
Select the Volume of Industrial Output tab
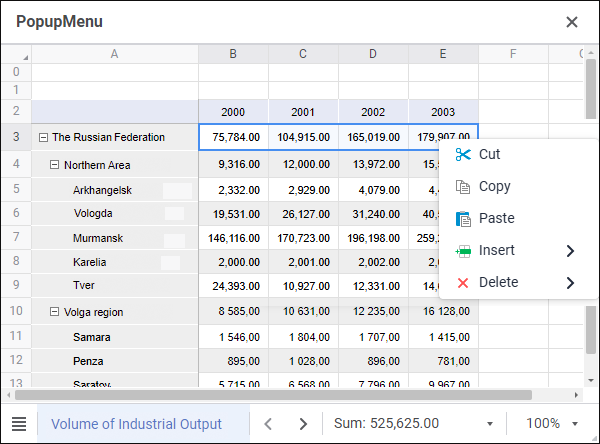click(136, 424)
